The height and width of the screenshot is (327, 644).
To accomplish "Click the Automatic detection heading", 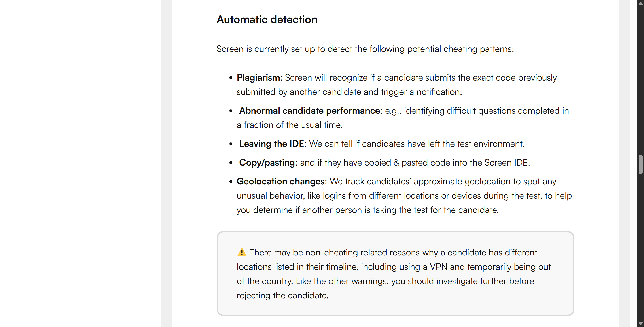I will click(267, 19).
